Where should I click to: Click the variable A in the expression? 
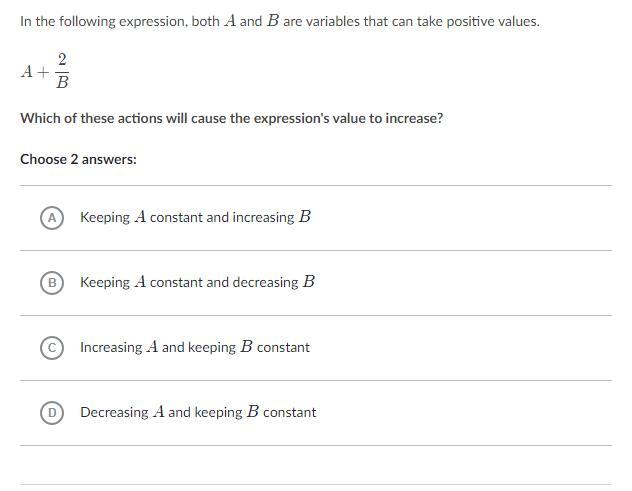pos(27,72)
